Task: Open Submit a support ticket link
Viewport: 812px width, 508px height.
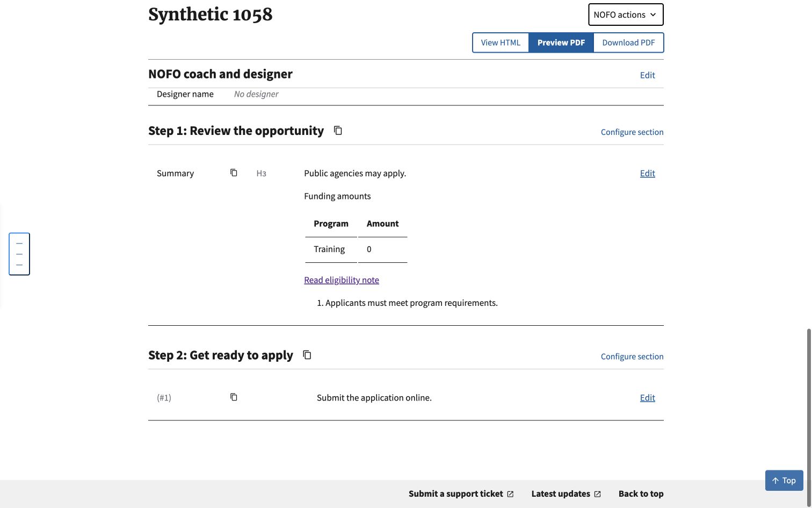Action: tap(461, 493)
